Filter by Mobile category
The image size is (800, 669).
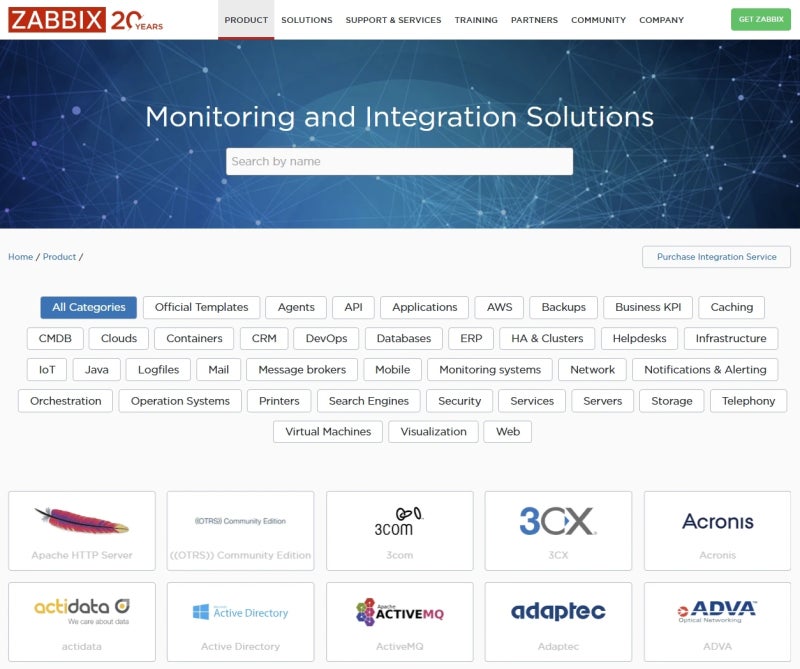click(392, 369)
